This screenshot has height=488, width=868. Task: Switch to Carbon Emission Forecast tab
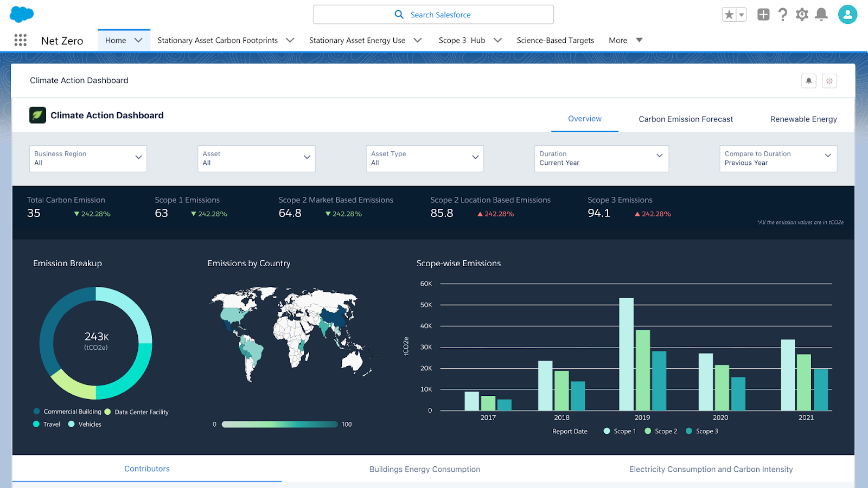coord(685,119)
